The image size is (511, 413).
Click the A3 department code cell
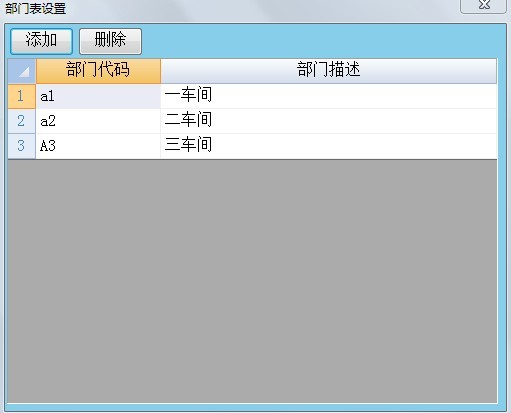98,146
